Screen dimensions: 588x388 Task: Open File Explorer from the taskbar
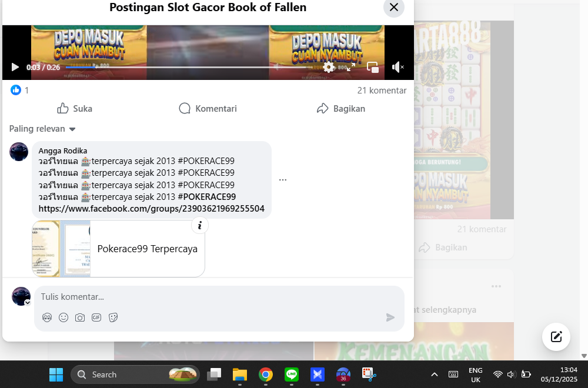click(240, 374)
